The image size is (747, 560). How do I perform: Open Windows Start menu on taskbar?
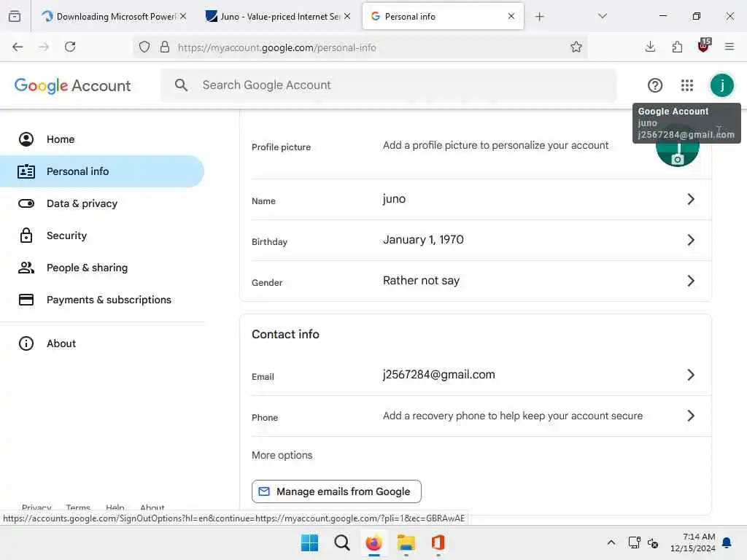pyautogui.click(x=309, y=542)
